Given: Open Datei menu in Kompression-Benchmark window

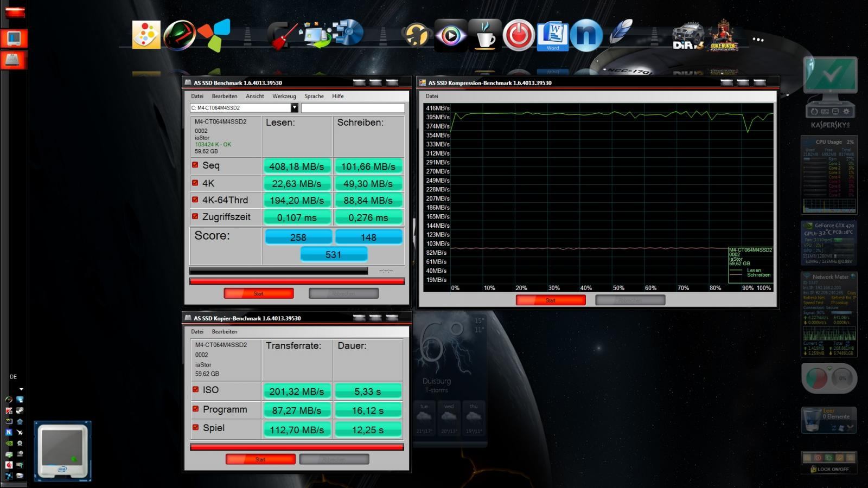Looking at the screenshot, I should point(432,96).
